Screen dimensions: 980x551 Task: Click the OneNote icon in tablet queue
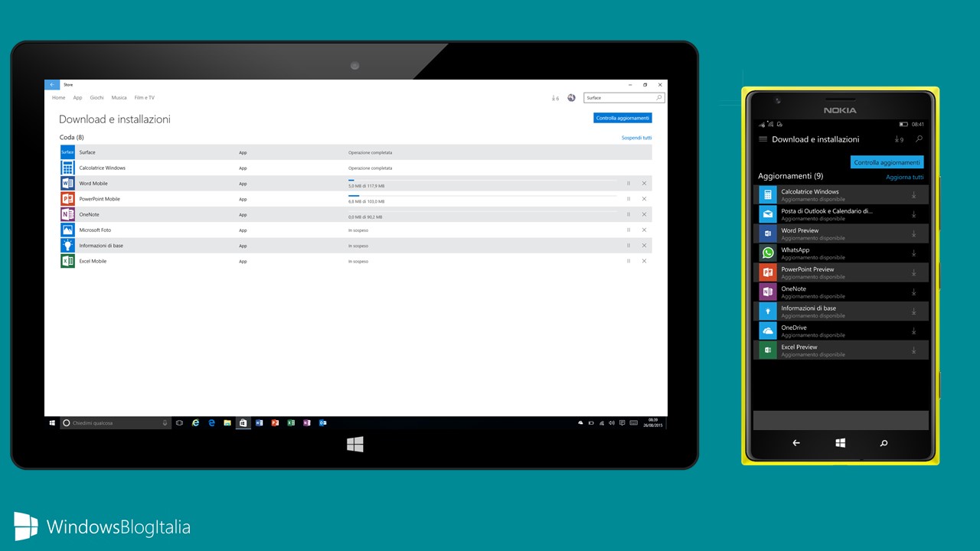click(67, 214)
